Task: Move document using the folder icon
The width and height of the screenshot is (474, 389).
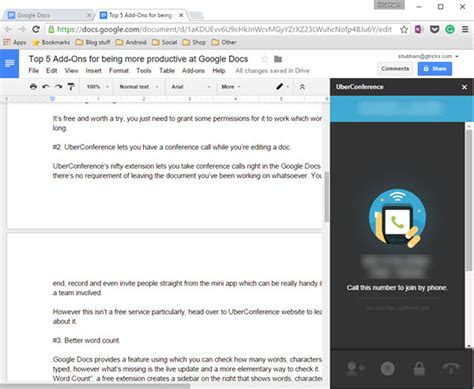Action: tap(278, 59)
